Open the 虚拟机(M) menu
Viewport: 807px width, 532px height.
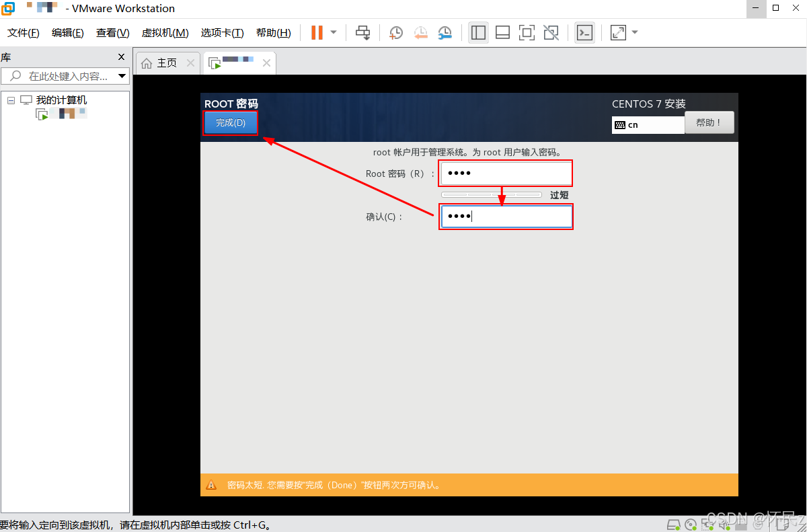pyautogui.click(x=165, y=33)
